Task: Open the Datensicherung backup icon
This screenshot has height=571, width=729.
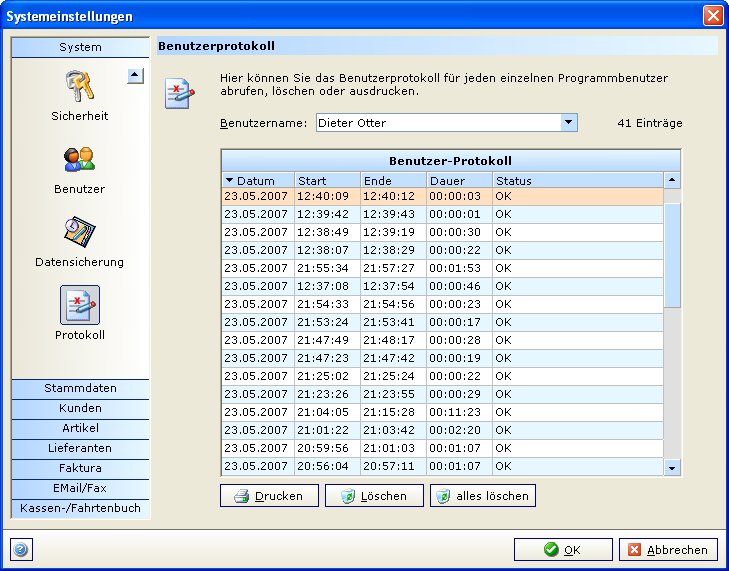Action: [80, 233]
